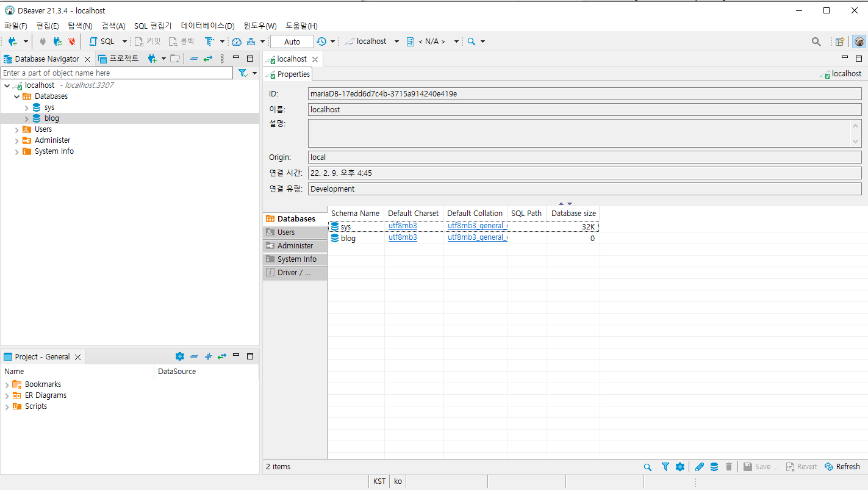Screen dimensions: 868x490
Task: Click the Refresh button
Action: pos(842,467)
